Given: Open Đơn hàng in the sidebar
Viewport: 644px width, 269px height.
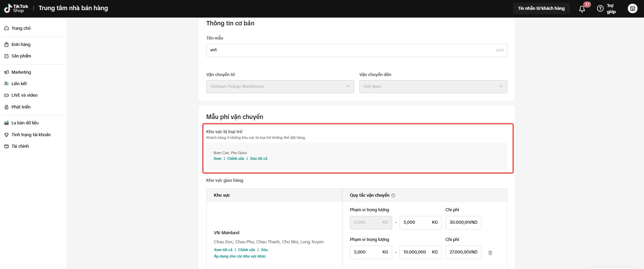Looking at the screenshot, I should [x=21, y=45].
